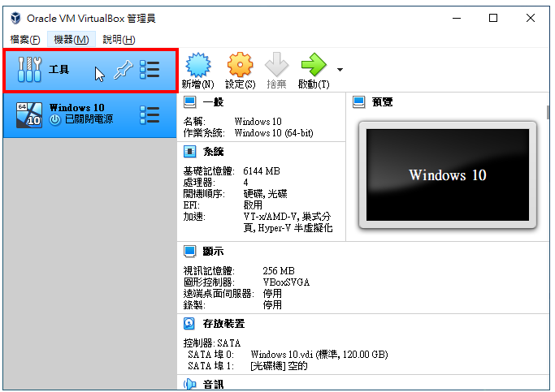
Task: Open Windows 10 machine list menu icon
Action: [x=150, y=115]
